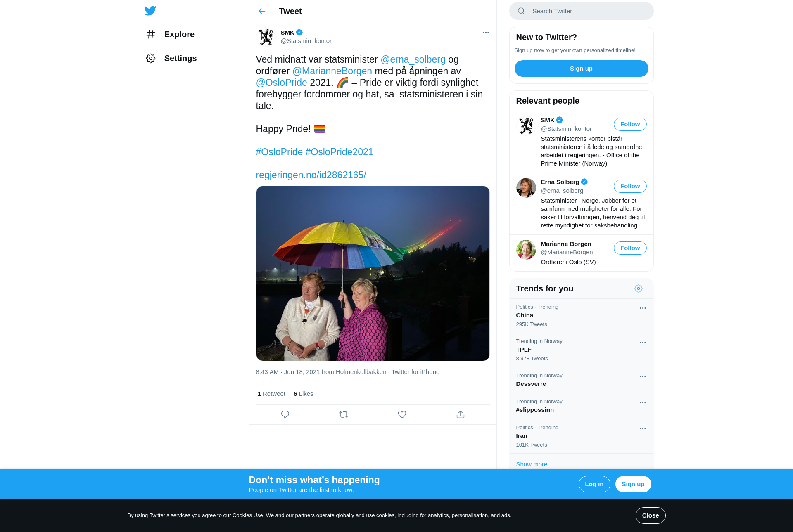
Task: Open more options for Iran trend
Action: click(643, 429)
